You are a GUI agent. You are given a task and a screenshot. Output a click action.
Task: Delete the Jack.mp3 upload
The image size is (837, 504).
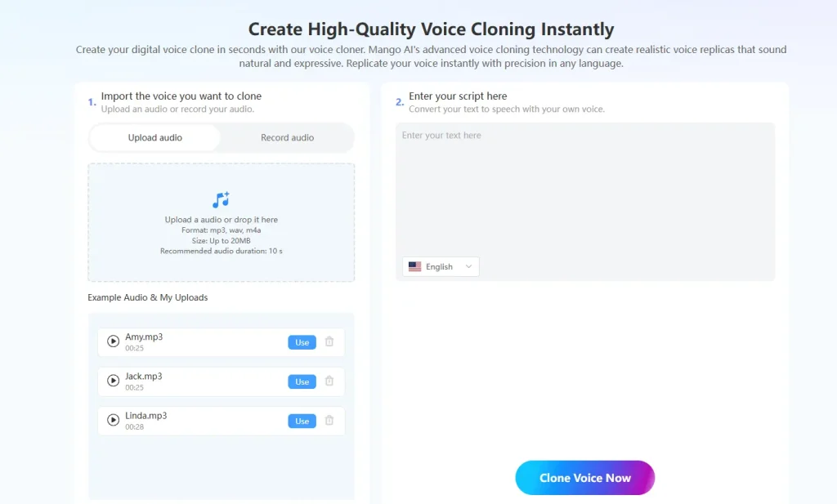(x=329, y=381)
